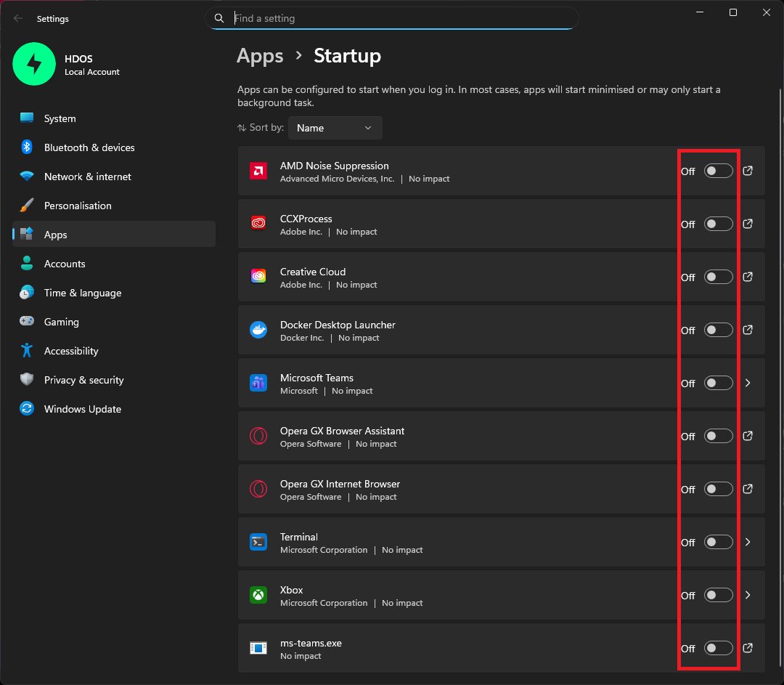Enable CCXProcess startup toggle
The image size is (784, 685).
click(x=718, y=224)
